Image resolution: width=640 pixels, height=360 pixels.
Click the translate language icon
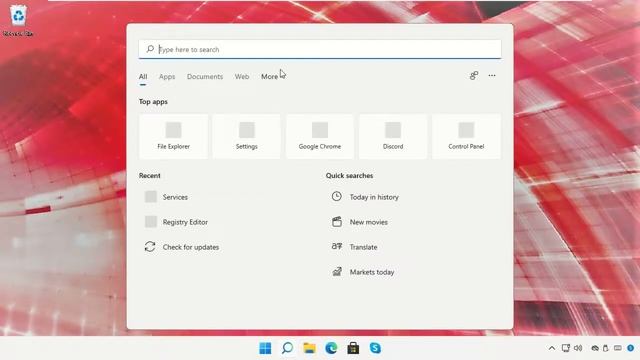tap(337, 246)
